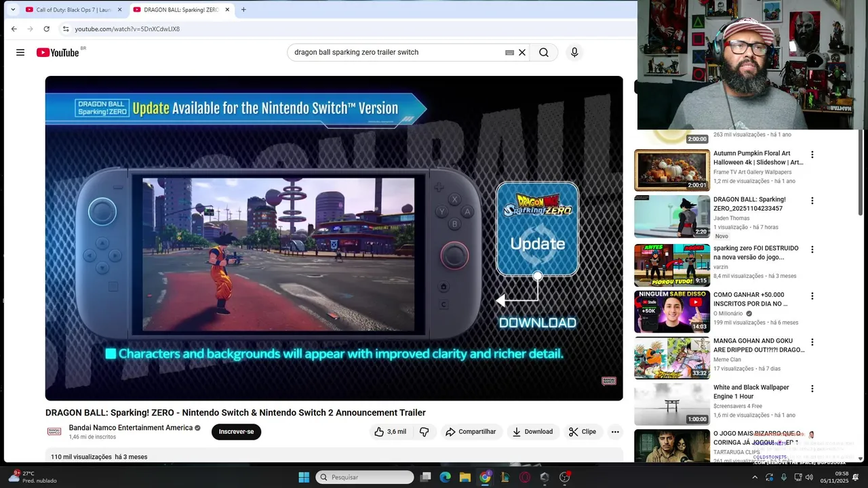868x488 pixels.
Task: Click the Download button under the video
Action: [533, 432]
